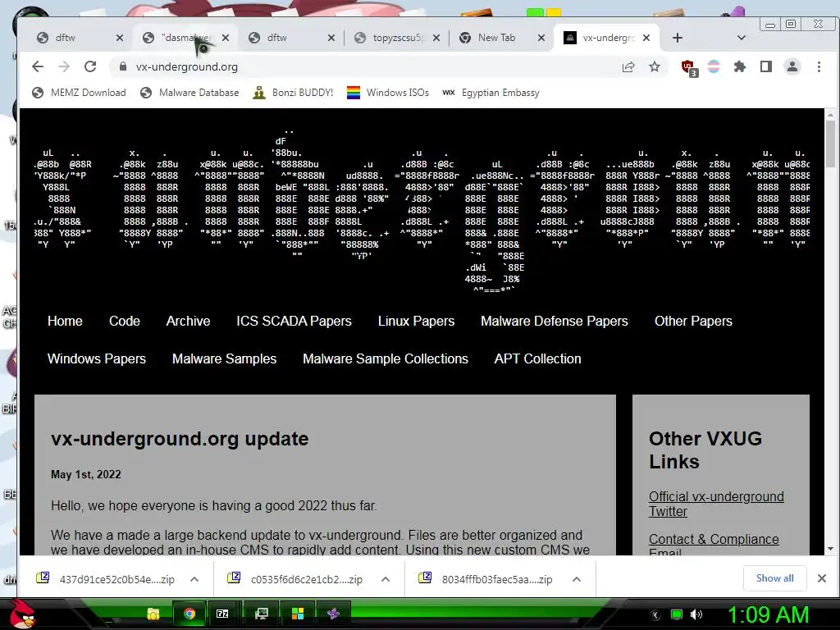Image resolution: width=840 pixels, height=630 pixels.
Task: Close the New Tab tab
Action: coord(541,38)
